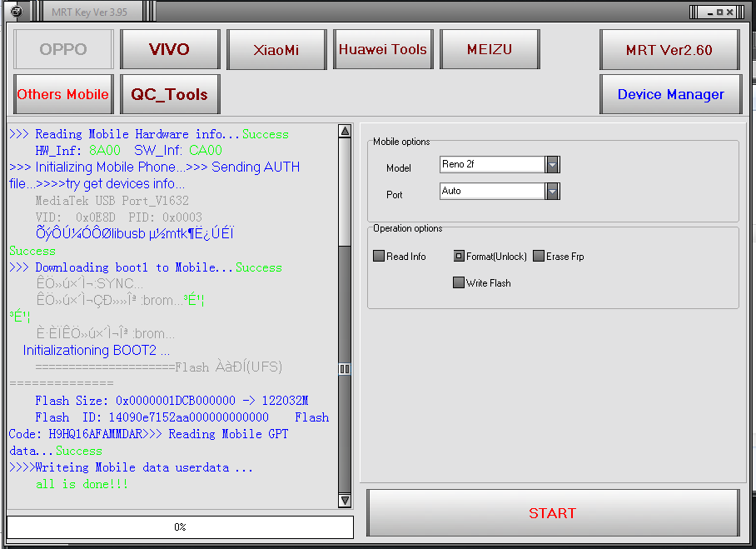Click 'HW_Inf: 8A00' log text

click(77, 151)
